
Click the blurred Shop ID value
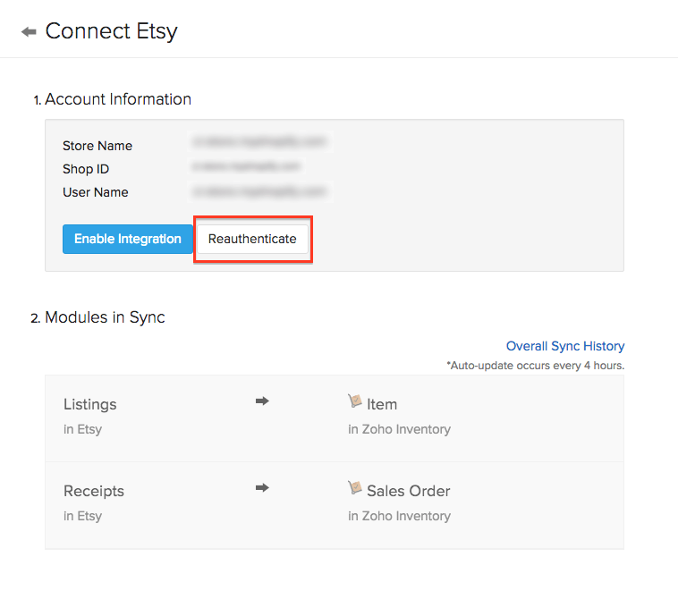click(245, 166)
